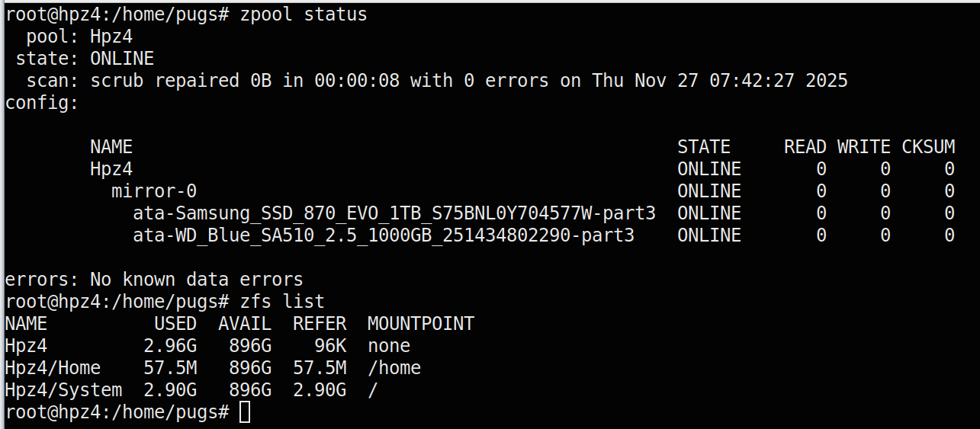
Task: Click the 'Hpz4/Home' dataset name
Action: [53, 368]
